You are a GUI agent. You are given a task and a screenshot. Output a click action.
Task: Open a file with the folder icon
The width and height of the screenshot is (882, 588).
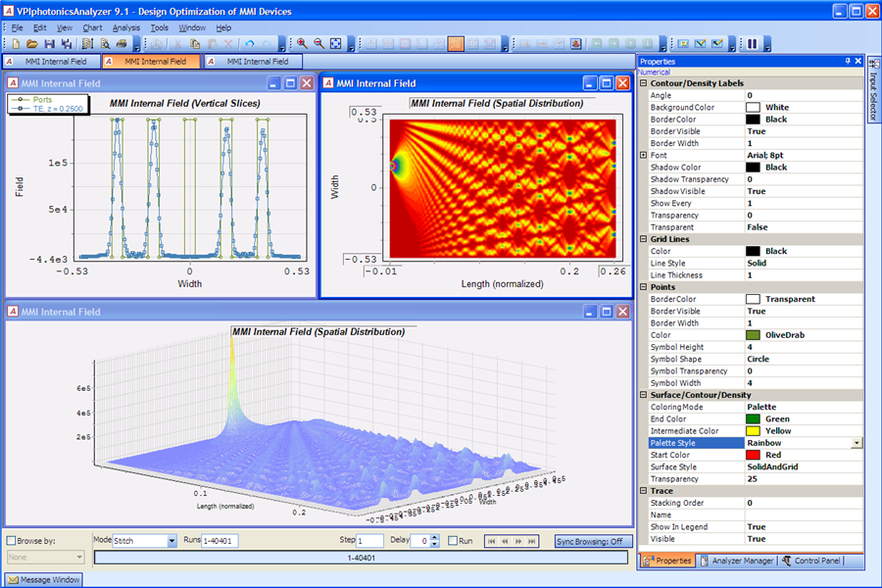[x=32, y=44]
